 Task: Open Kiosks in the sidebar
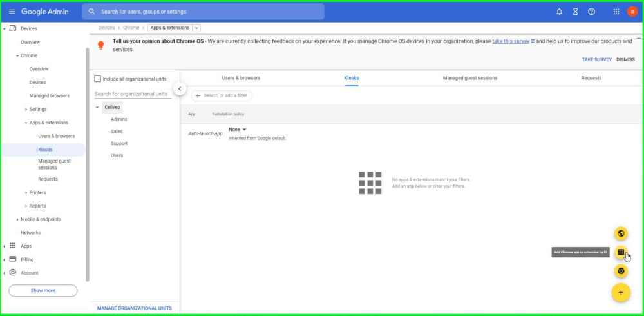45,150
